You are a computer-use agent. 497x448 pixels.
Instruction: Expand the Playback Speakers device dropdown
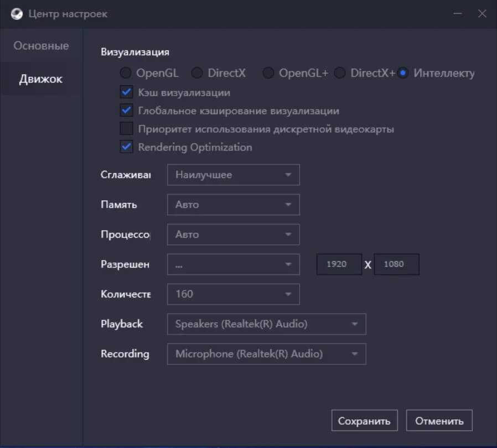[266, 324]
